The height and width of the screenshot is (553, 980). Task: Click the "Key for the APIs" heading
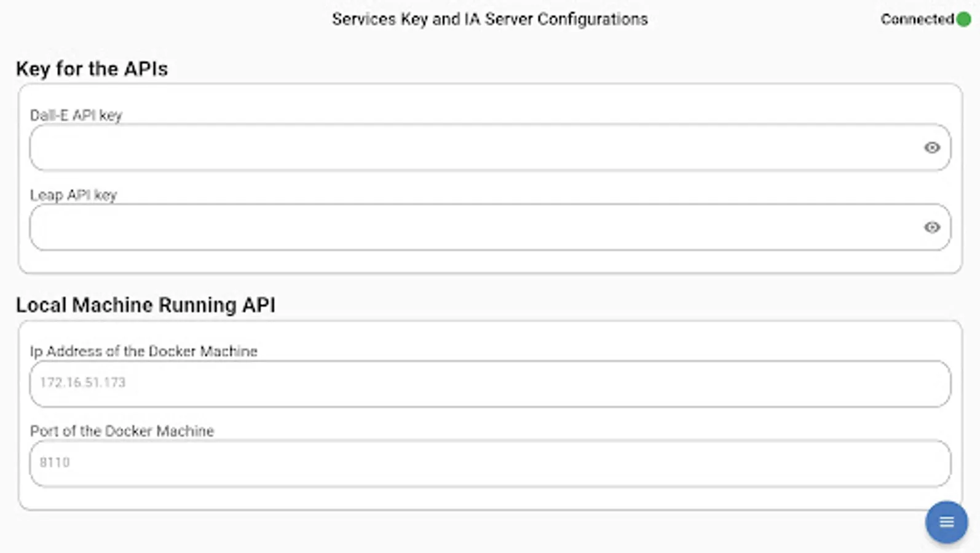pyautogui.click(x=92, y=69)
